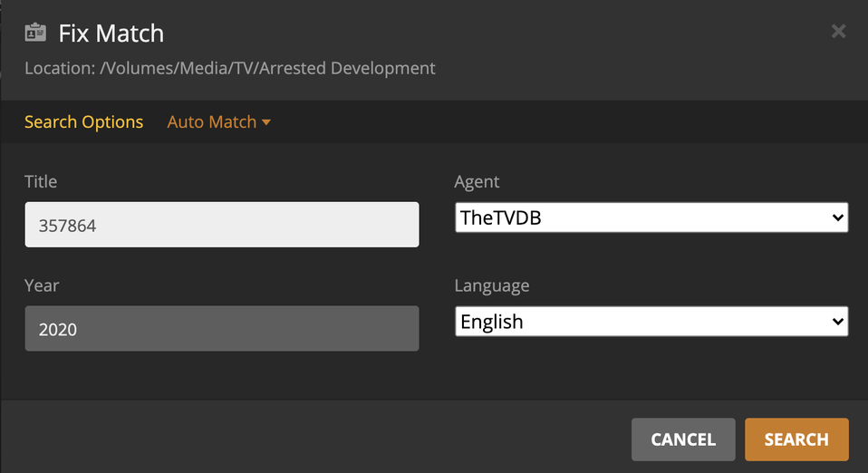
Task: Click the Title field label
Action: tap(41, 181)
